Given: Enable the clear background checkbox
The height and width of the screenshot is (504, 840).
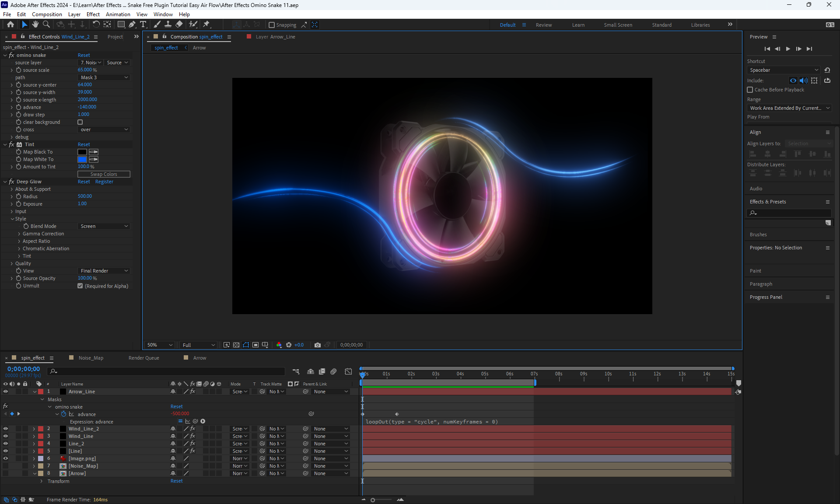Looking at the screenshot, I should (80, 122).
